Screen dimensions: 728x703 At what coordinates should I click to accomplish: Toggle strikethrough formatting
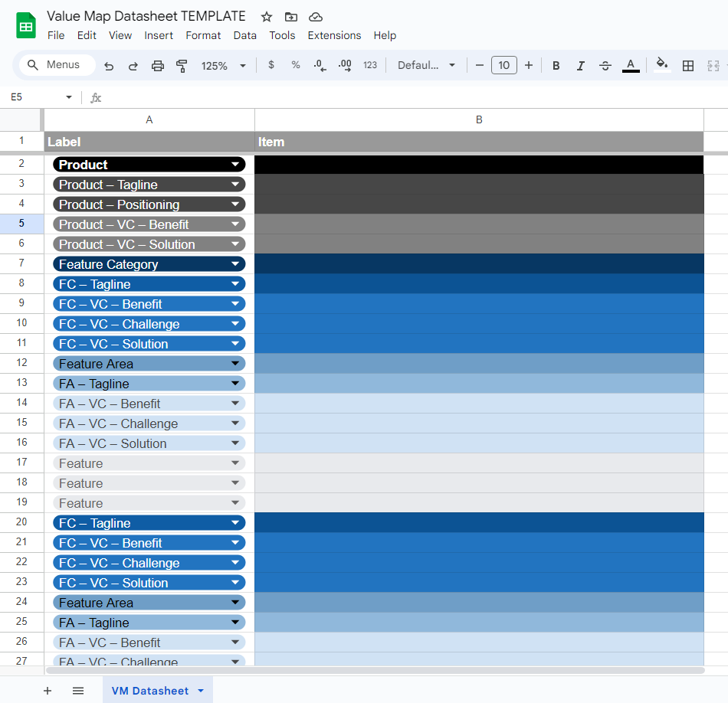click(x=605, y=66)
